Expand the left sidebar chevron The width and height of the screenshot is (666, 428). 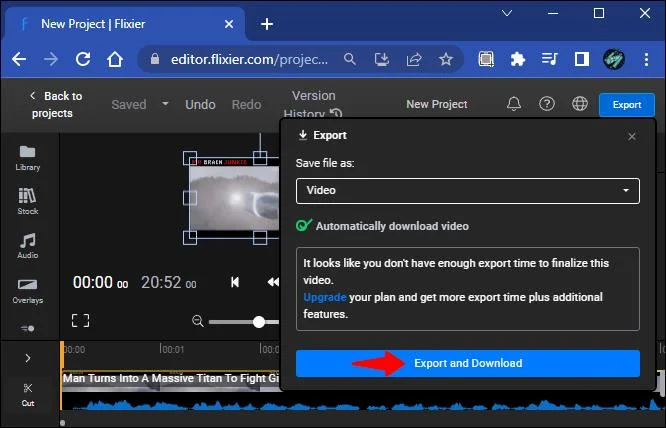pyautogui.click(x=28, y=358)
